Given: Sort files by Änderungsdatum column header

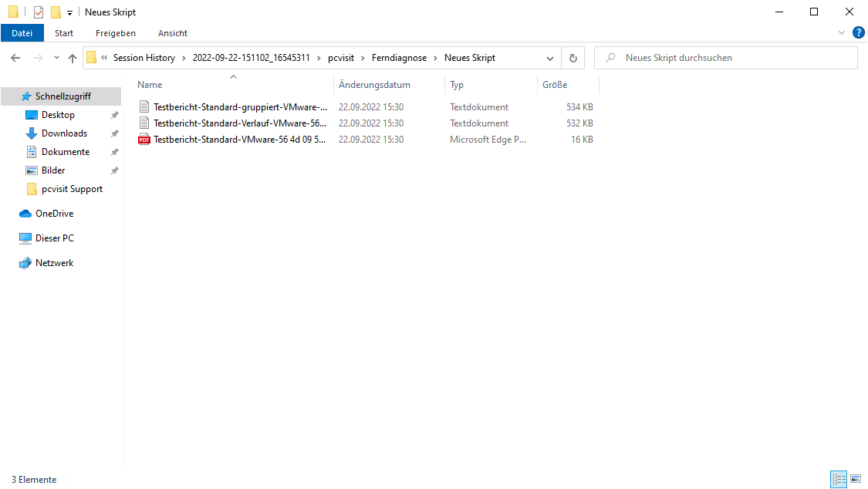Looking at the screenshot, I should (374, 85).
